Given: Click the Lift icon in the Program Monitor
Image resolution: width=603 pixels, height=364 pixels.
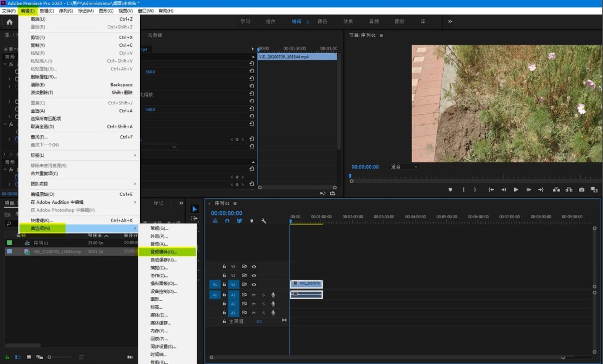Looking at the screenshot, I should pyautogui.click(x=557, y=190).
